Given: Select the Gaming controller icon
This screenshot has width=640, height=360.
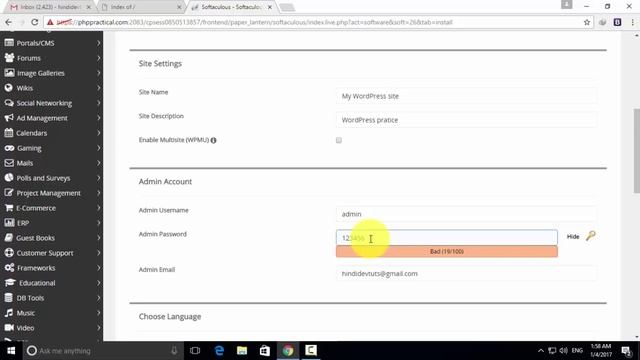Looking at the screenshot, I should pos(9,148).
